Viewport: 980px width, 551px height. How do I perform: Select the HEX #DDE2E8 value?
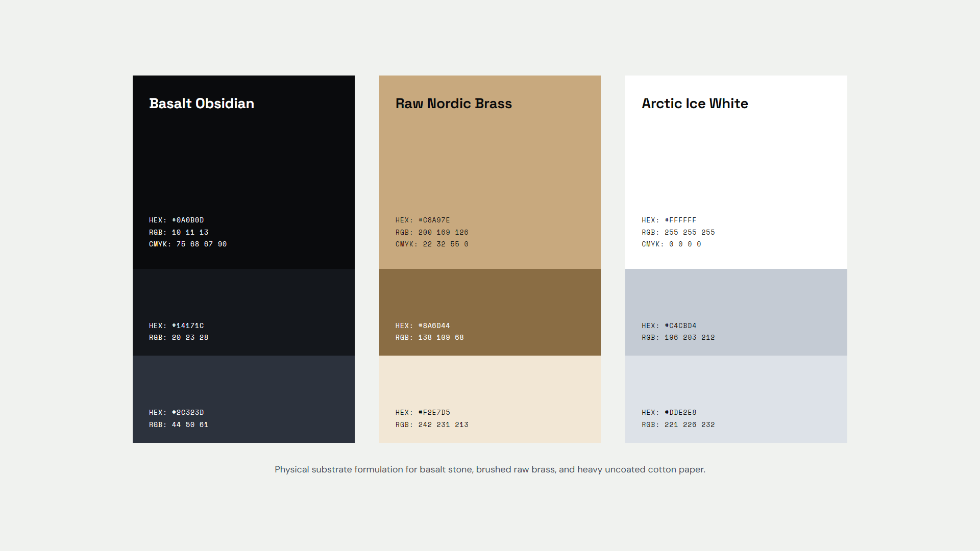point(669,413)
